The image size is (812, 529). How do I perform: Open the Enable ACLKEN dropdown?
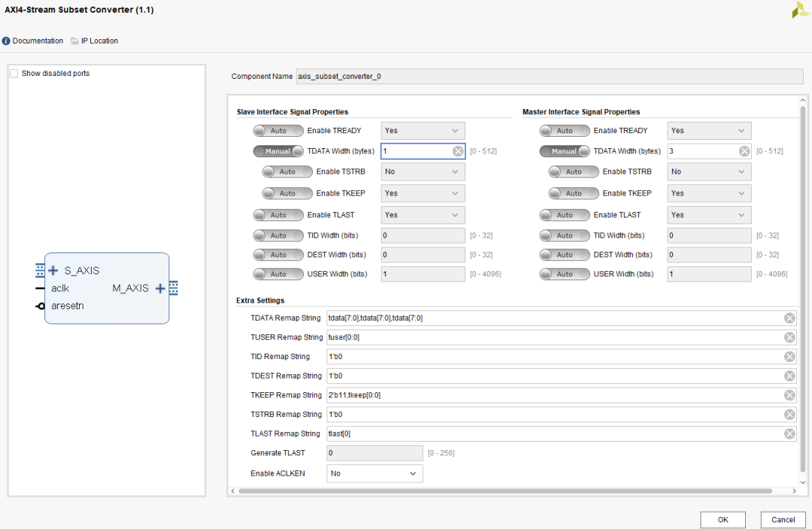[x=374, y=473]
